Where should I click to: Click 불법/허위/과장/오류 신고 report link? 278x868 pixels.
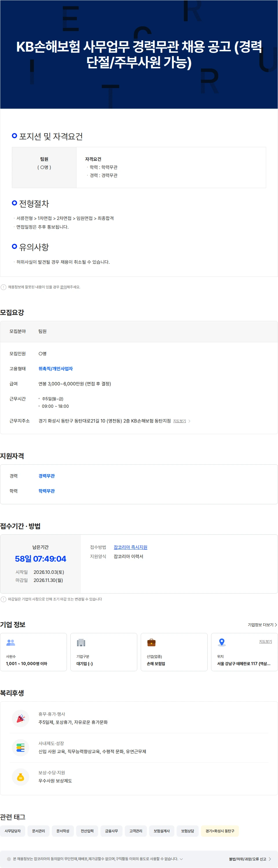pyautogui.click(x=247, y=859)
